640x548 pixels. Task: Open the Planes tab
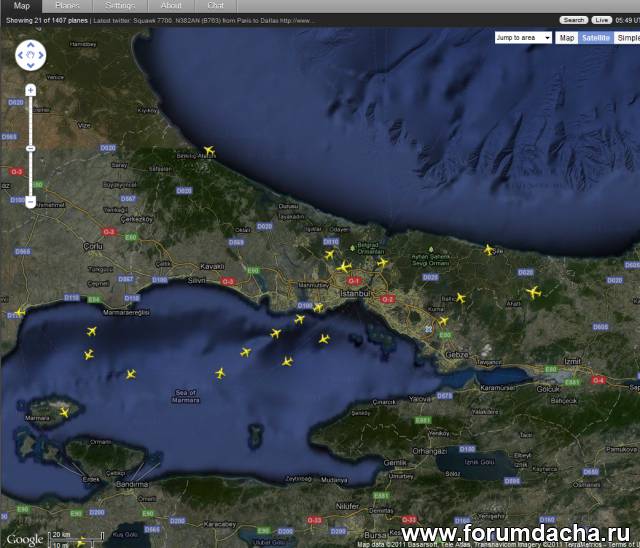tap(68, 6)
